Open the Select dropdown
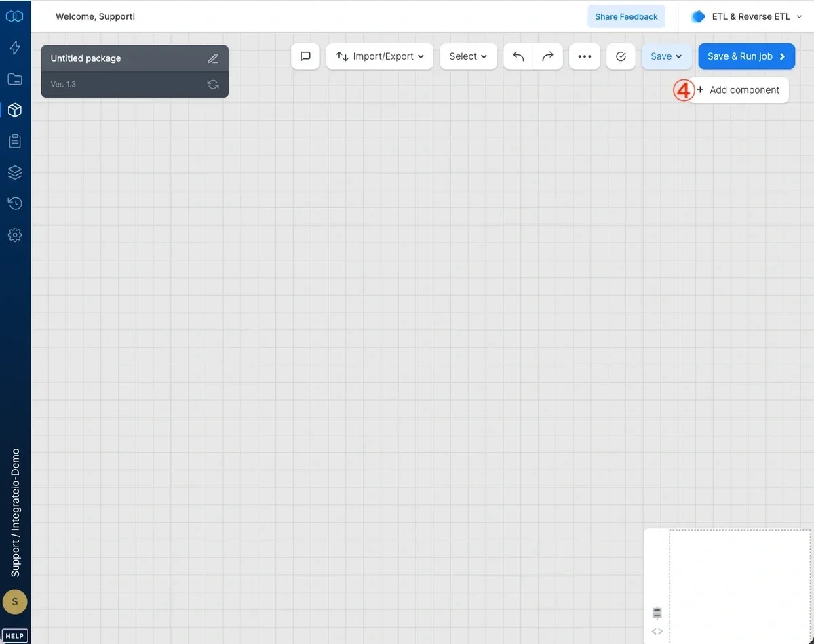This screenshot has width=814, height=644. click(x=467, y=56)
